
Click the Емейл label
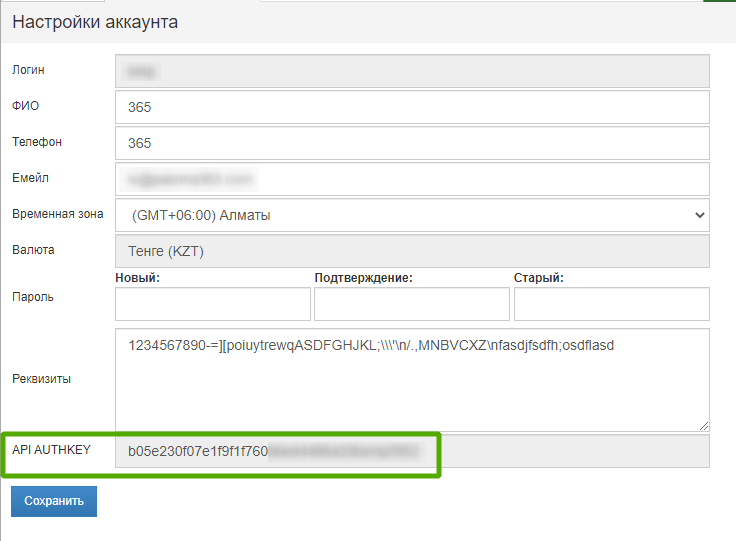[x=30, y=178]
